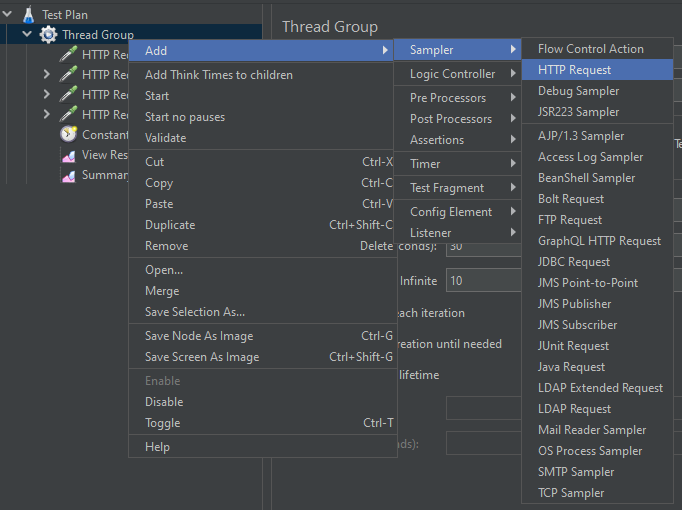Screen dimensions: 682x510
Task: Add an OS Process Sampler
Action: (598, 450)
